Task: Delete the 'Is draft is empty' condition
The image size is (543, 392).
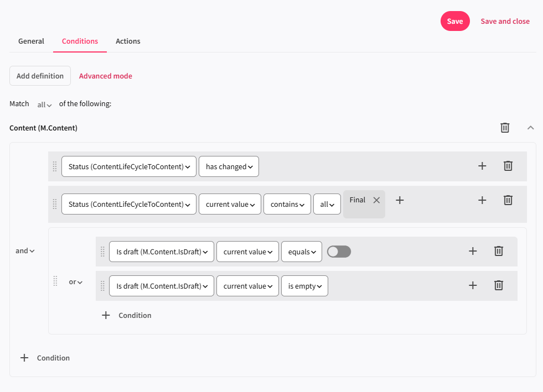Action: 499,285
